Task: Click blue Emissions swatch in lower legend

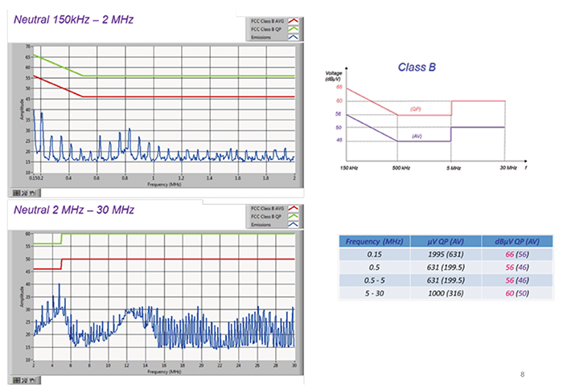Action: coord(293,223)
